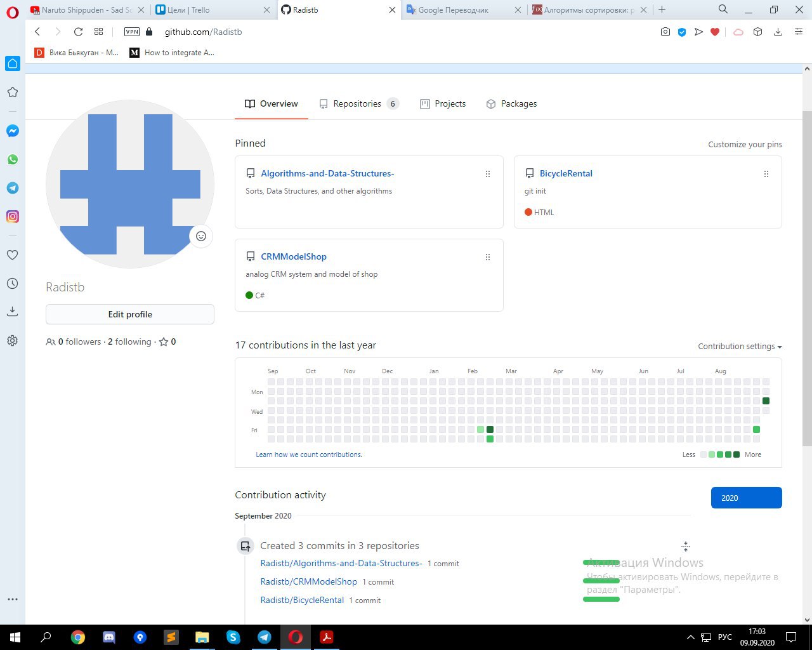Click the Customize your pins link

tap(745, 145)
